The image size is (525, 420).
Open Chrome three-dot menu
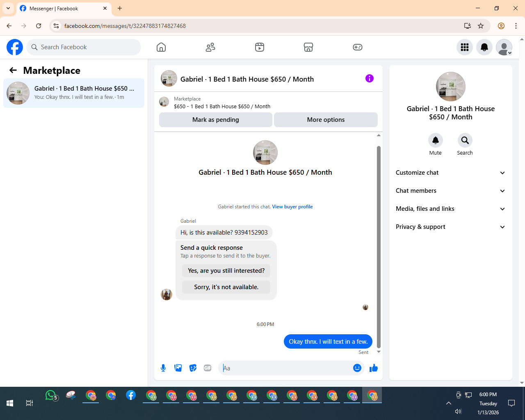pyautogui.click(x=516, y=26)
